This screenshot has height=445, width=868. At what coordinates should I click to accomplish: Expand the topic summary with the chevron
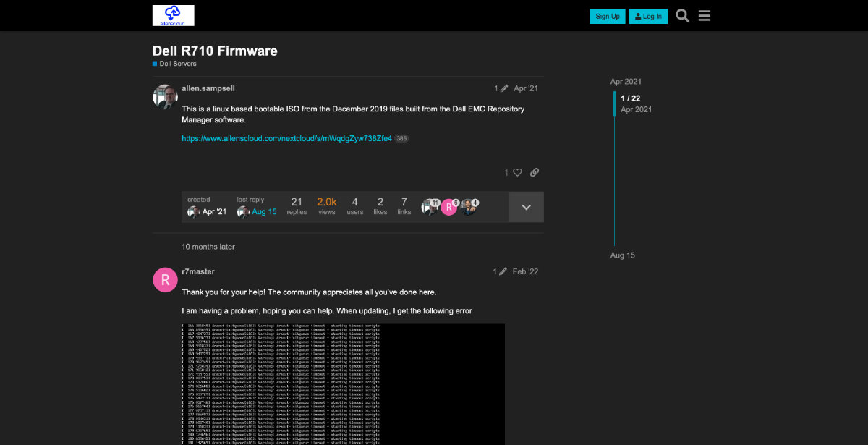click(526, 206)
